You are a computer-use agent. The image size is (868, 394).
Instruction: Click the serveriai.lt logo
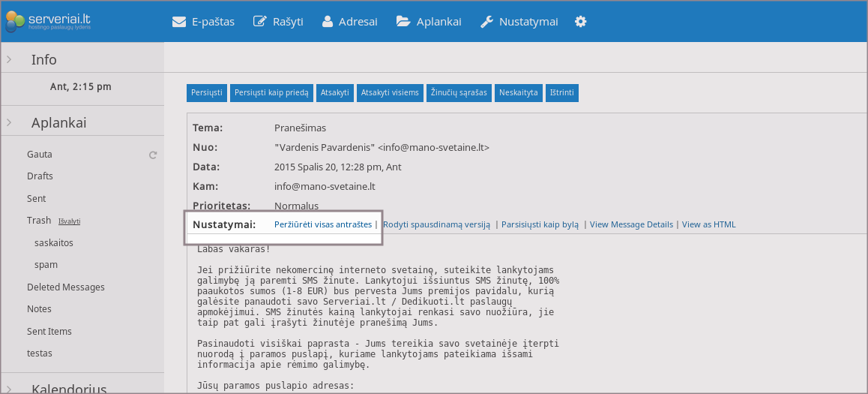click(x=49, y=21)
